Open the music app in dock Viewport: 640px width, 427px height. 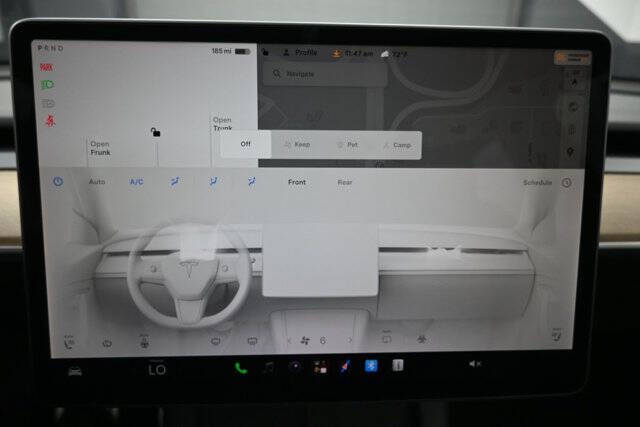coord(268,369)
